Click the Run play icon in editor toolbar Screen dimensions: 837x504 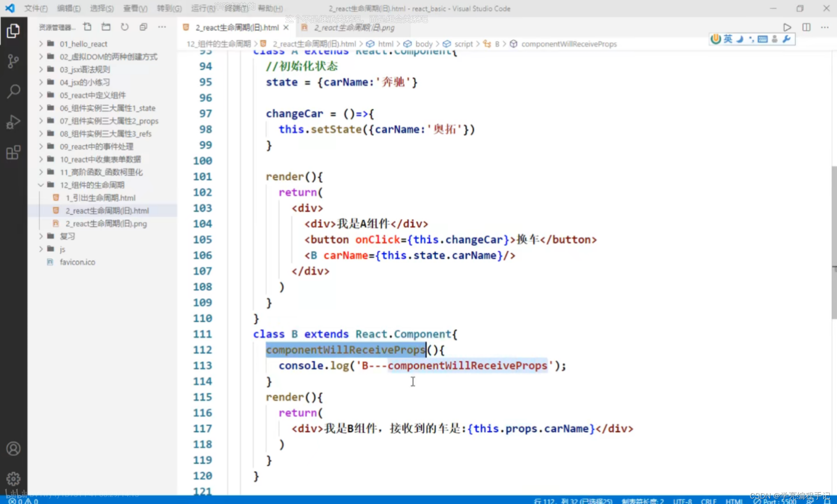787,27
